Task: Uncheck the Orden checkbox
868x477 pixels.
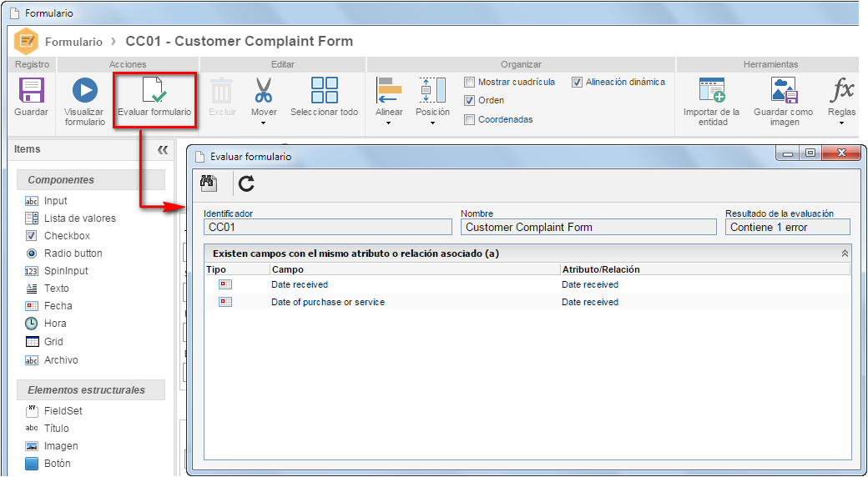Action: 469,101
